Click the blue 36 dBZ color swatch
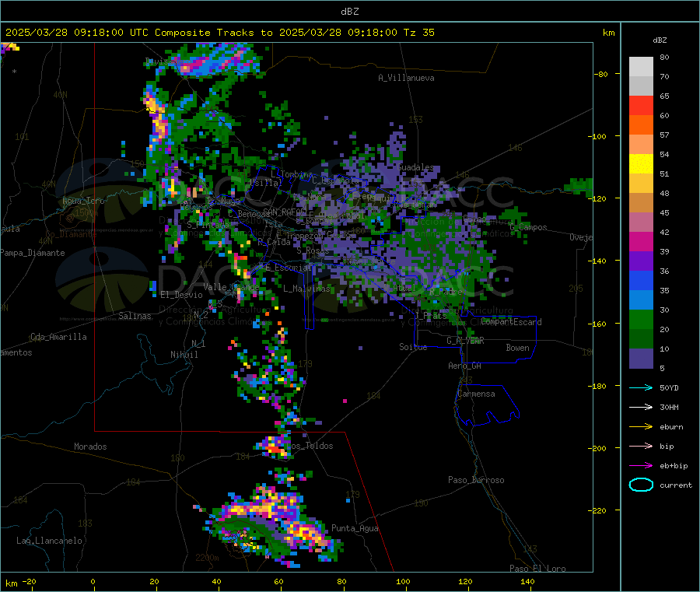 click(641, 280)
